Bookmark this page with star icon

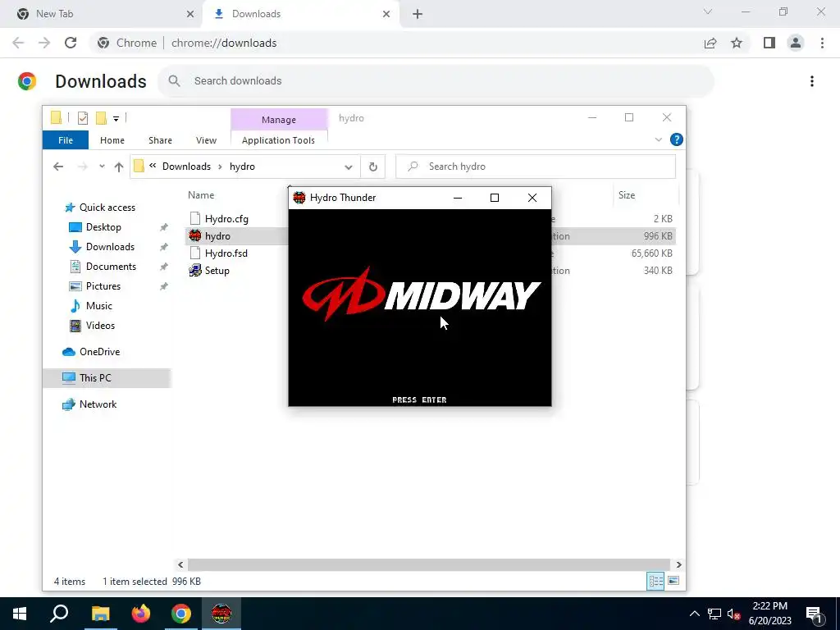737,43
